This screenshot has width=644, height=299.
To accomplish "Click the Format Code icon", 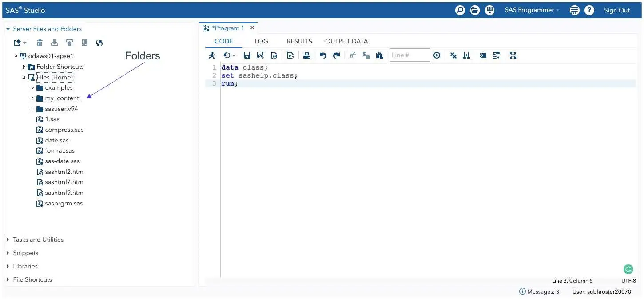I will [497, 55].
